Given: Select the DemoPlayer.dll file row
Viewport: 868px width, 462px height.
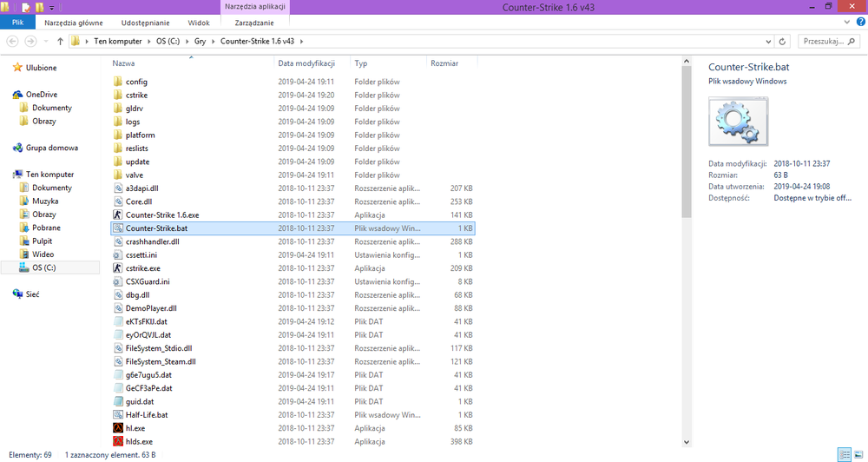Looking at the screenshot, I should pyautogui.click(x=293, y=308).
